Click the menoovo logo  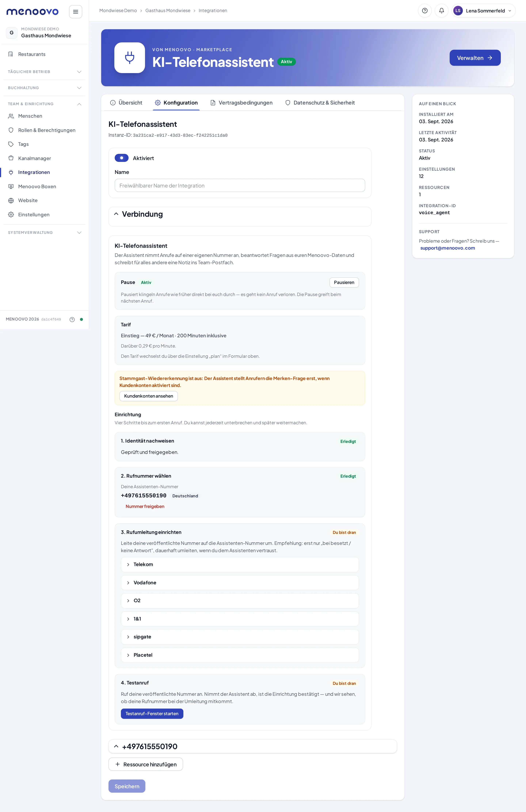[x=32, y=12]
